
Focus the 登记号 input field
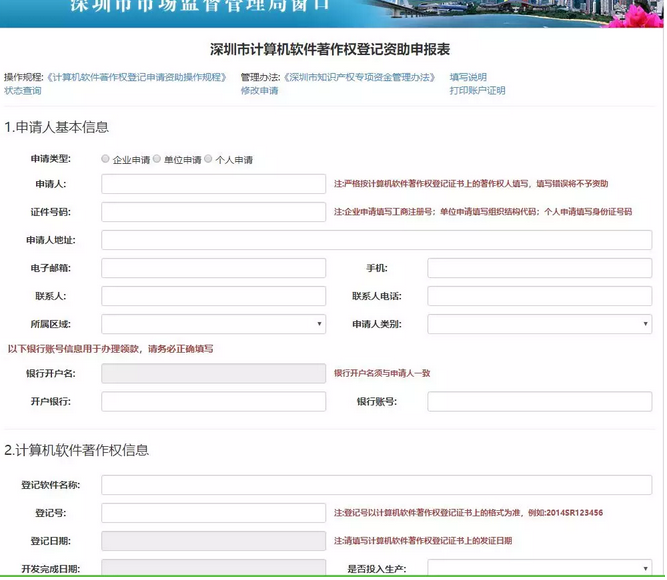214,513
